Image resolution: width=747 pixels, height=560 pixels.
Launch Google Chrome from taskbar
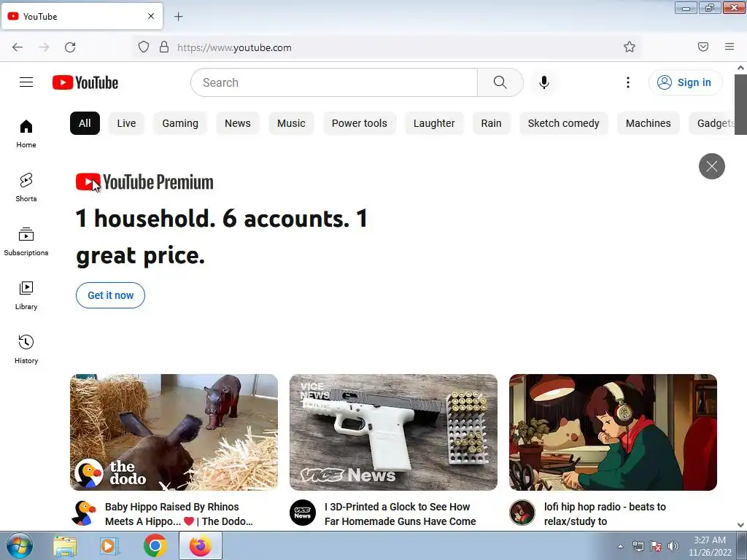[x=155, y=545]
